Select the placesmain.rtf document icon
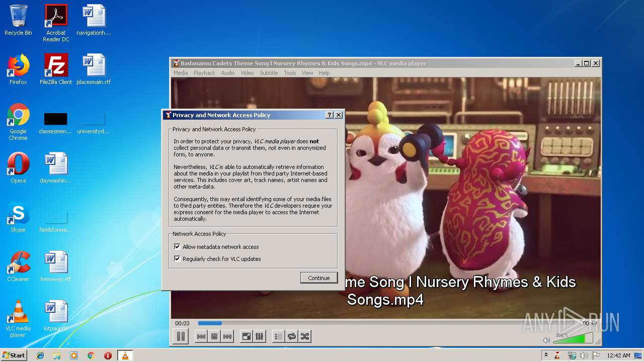644x362 pixels. (94, 69)
